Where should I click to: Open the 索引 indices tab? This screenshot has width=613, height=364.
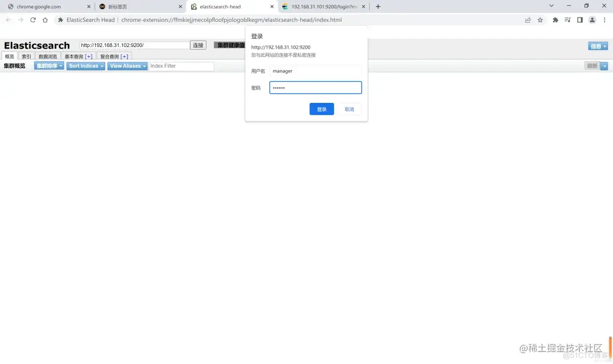click(x=26, y=56)
